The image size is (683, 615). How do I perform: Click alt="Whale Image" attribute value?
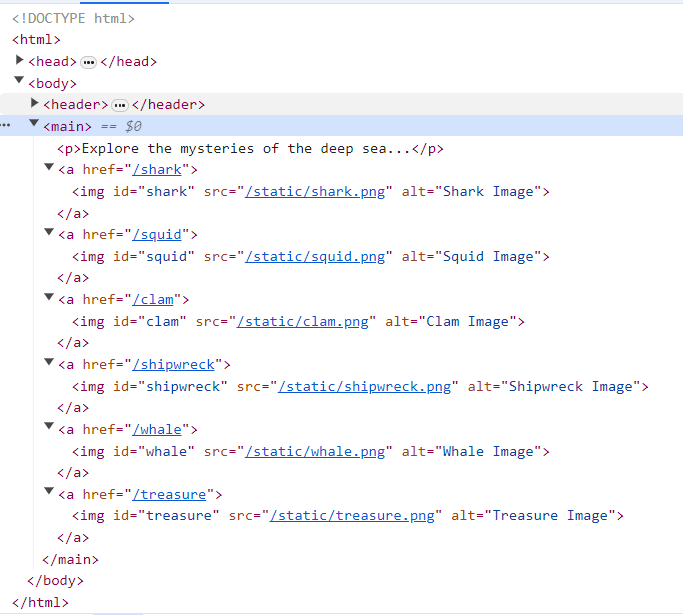(488, 452)
